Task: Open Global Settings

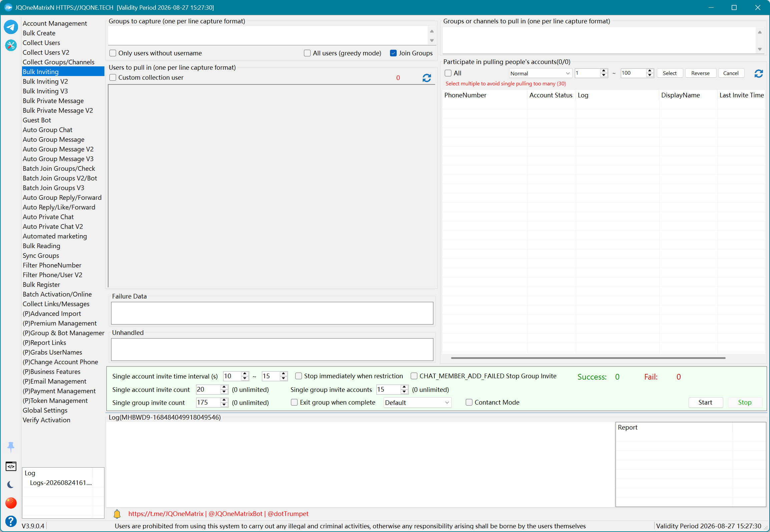Action: pos(45,410)
